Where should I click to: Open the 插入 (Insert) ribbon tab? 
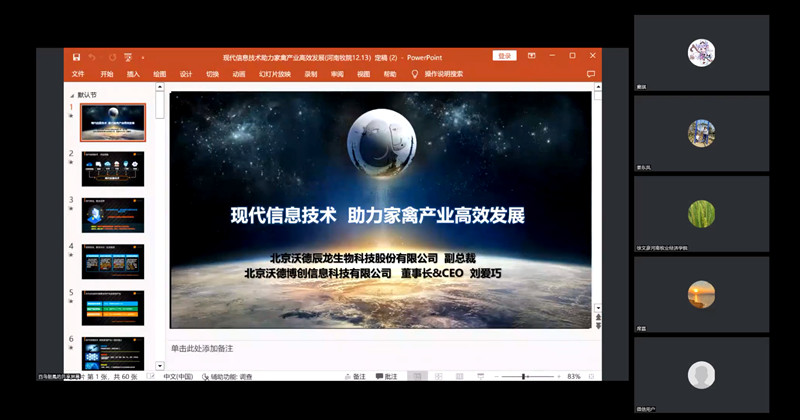133,74
